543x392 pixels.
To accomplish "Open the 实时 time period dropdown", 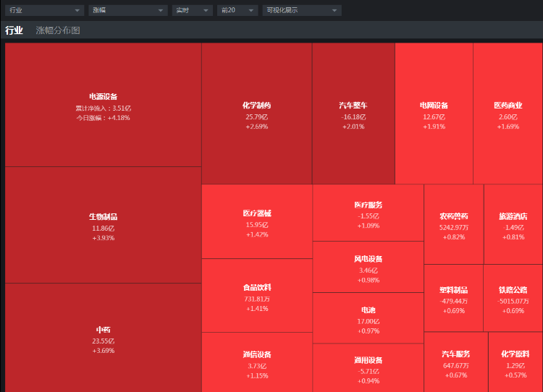I will coord(192,10).
